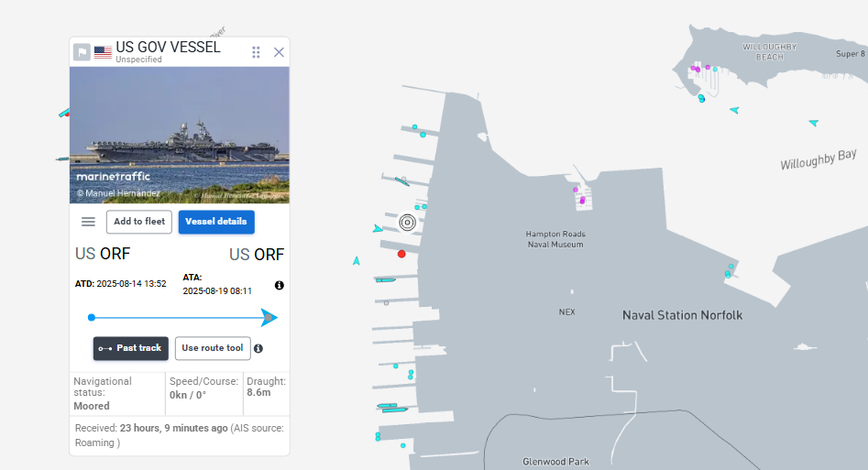868x470 pixels.
Task: Open the vessel photo thumbnail
Action: [x=180, y=135]
